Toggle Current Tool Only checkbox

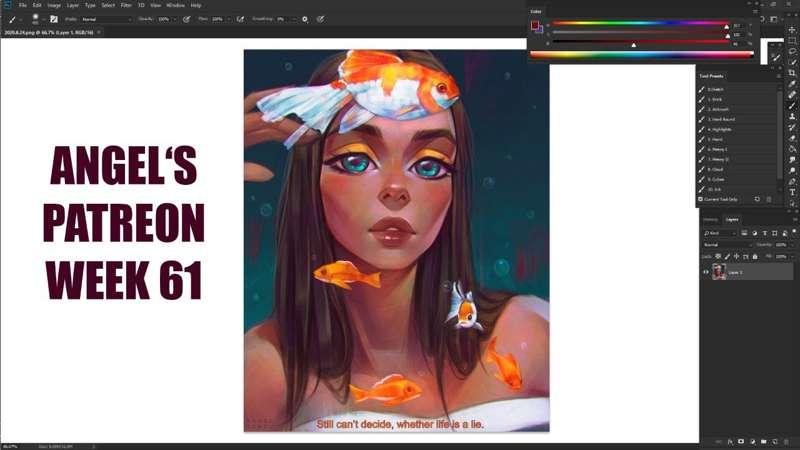701,199
